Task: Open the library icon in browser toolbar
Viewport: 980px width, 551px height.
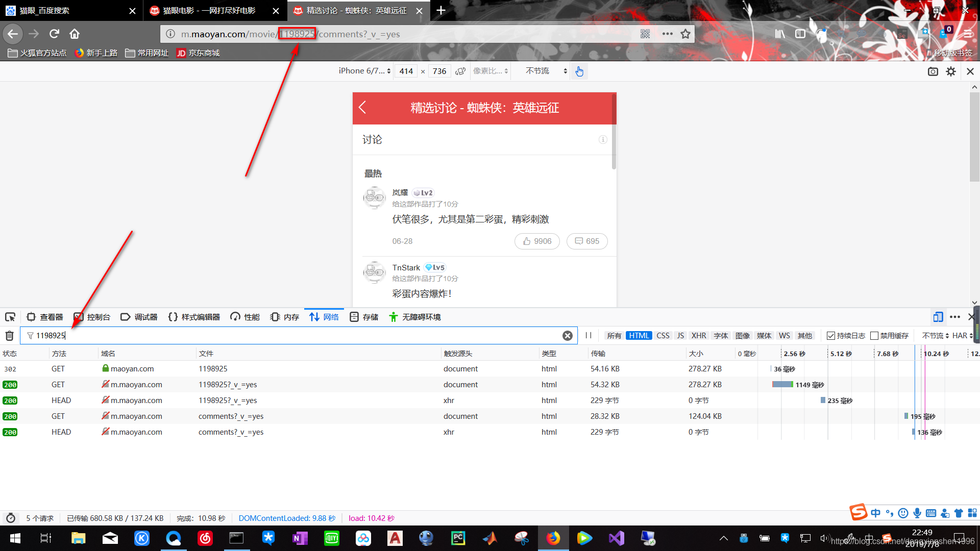Action: [780, 34]
